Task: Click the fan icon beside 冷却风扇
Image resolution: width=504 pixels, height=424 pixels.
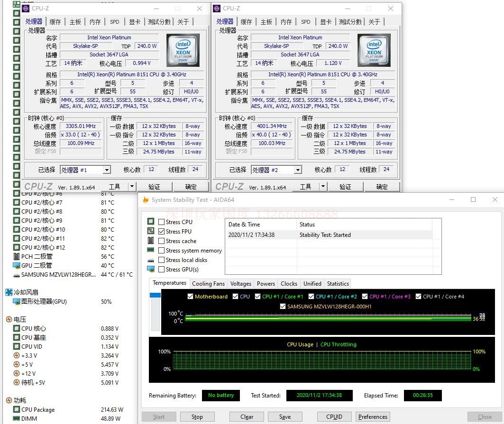Action: click(9, 292)
